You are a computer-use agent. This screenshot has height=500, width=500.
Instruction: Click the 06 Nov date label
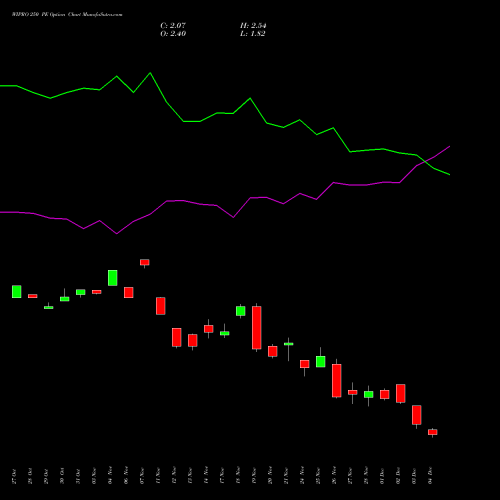click(x=126, y=475)
